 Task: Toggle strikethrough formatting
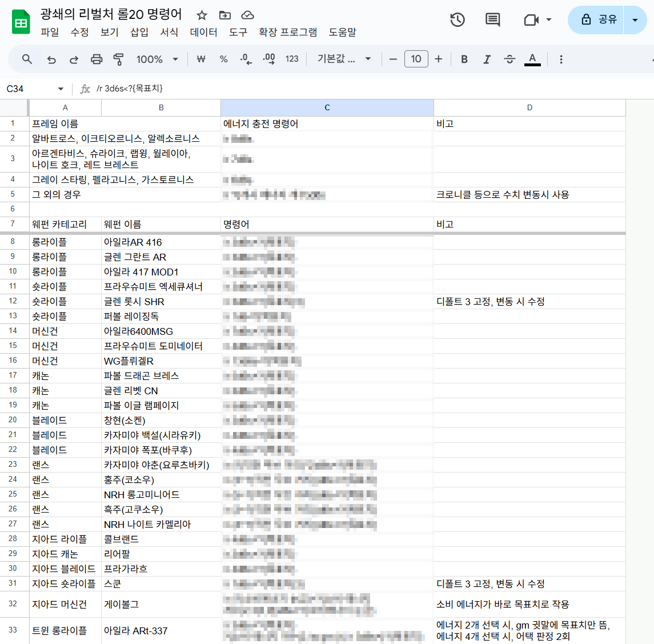tap(509, 59)
